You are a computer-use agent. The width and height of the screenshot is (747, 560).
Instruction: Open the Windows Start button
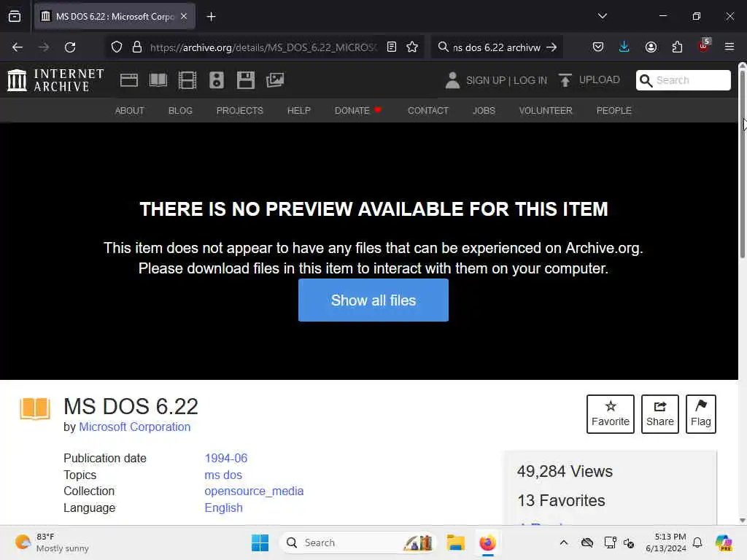260,542
